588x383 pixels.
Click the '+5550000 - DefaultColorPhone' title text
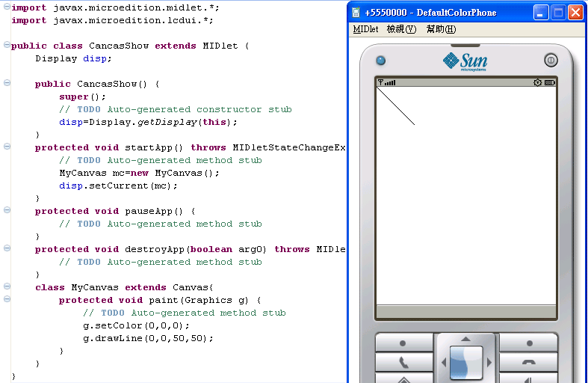(x=430, y=13)
